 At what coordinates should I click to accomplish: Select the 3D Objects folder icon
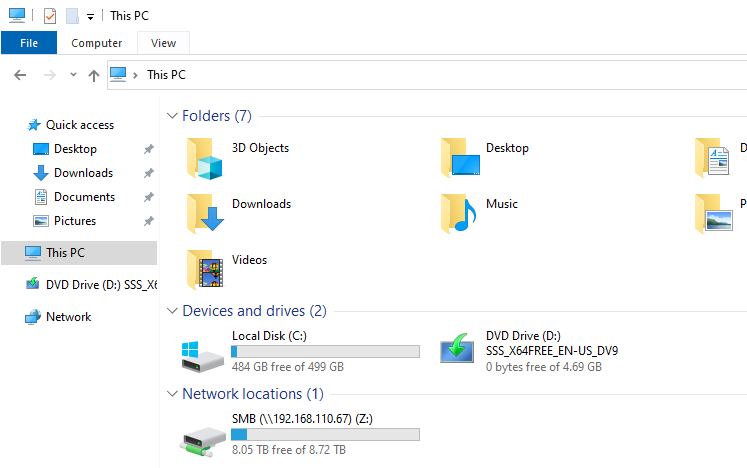click(204, 159)
